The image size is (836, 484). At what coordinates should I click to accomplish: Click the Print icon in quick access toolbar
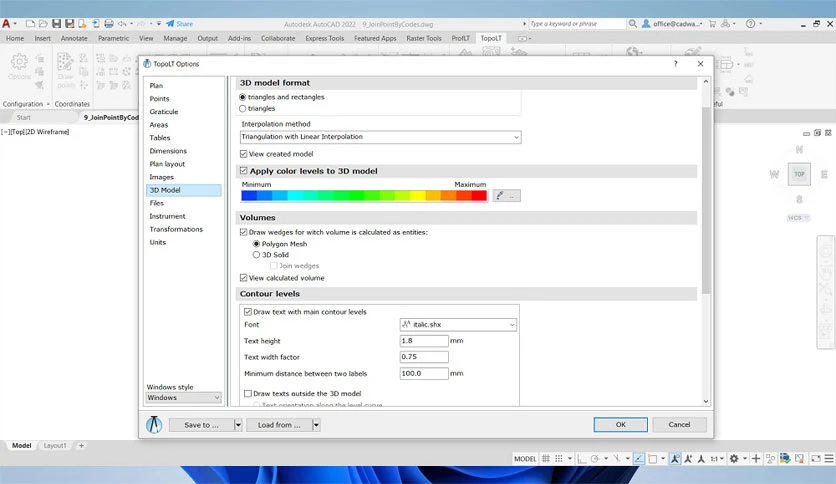tap(109, 23)
